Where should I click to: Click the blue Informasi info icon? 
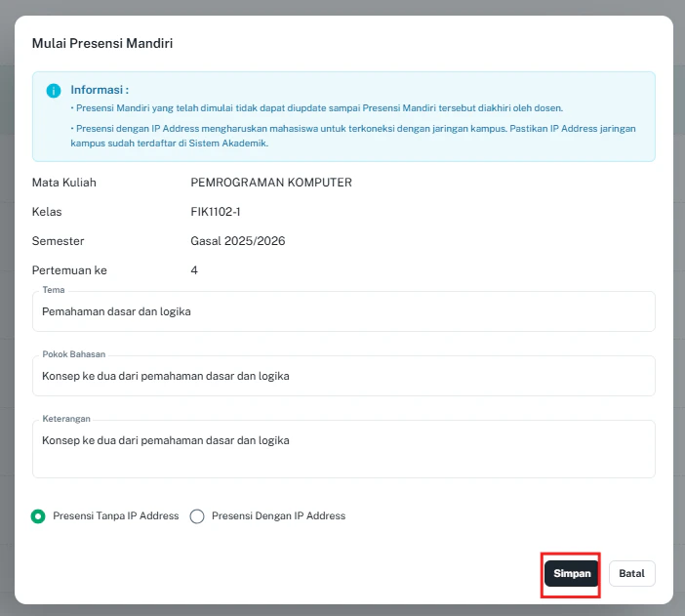(x=54, y=91)
